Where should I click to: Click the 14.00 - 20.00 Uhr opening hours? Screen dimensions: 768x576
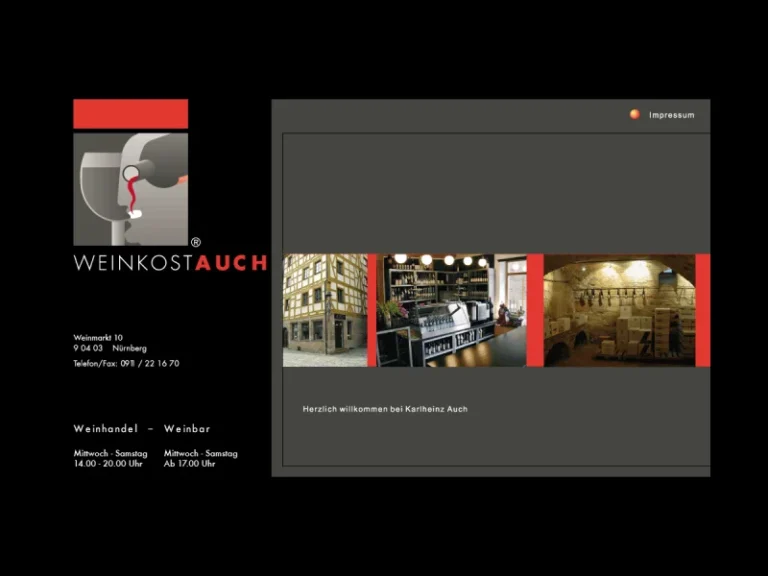click(x=108, y=464)
